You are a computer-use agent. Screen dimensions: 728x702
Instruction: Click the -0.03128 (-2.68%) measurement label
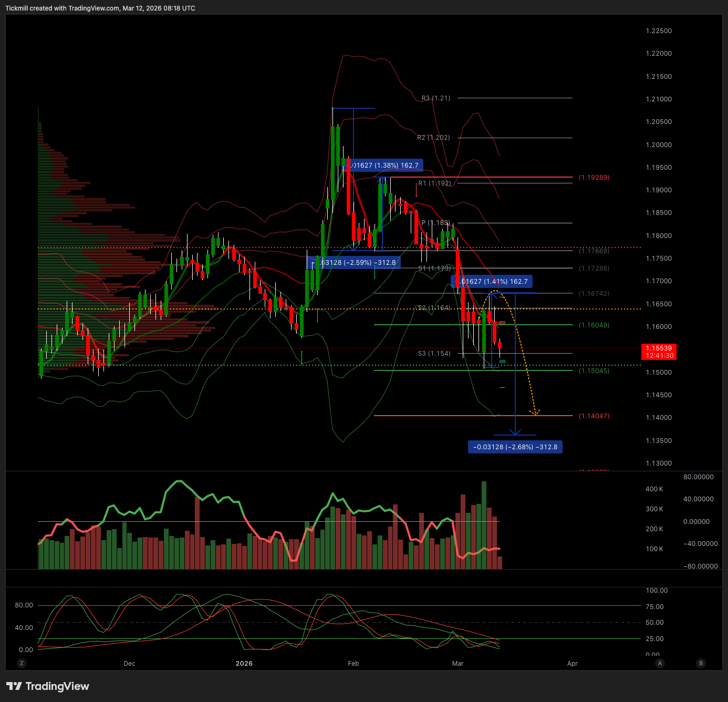[x=515, y=447]
